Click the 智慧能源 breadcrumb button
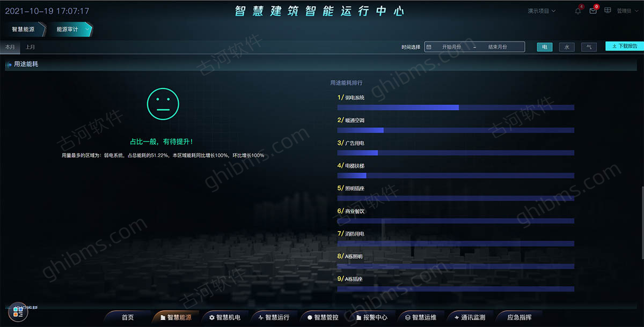The image size is (644, 327). (23, 29)
